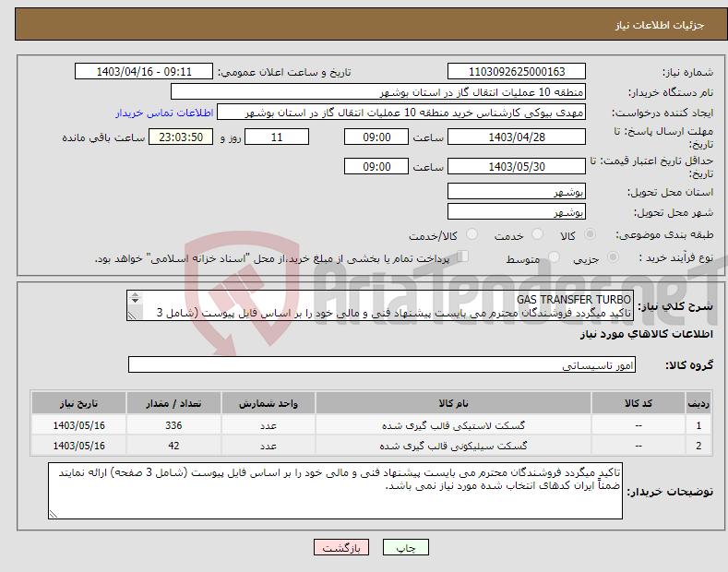Click the delivery province field بوشهر

click(x=517, y=191)
